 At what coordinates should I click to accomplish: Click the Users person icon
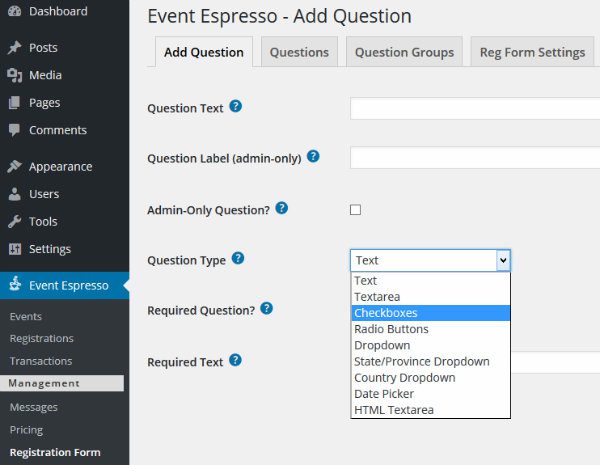[15, 194]
